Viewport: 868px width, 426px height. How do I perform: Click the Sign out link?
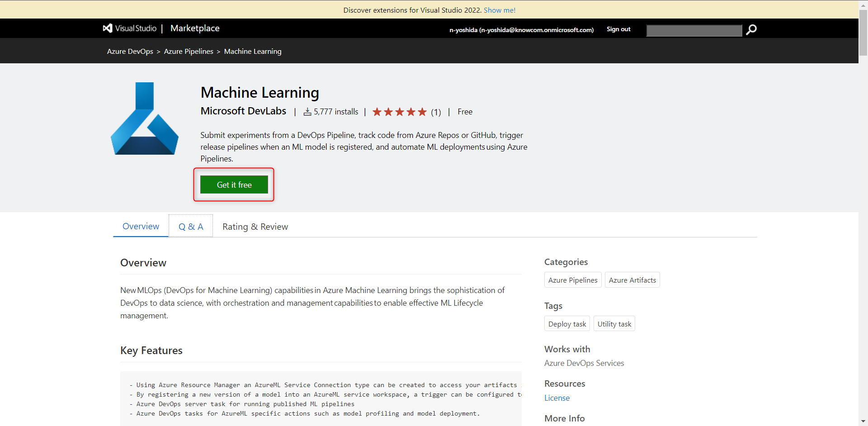coord(618,29)
